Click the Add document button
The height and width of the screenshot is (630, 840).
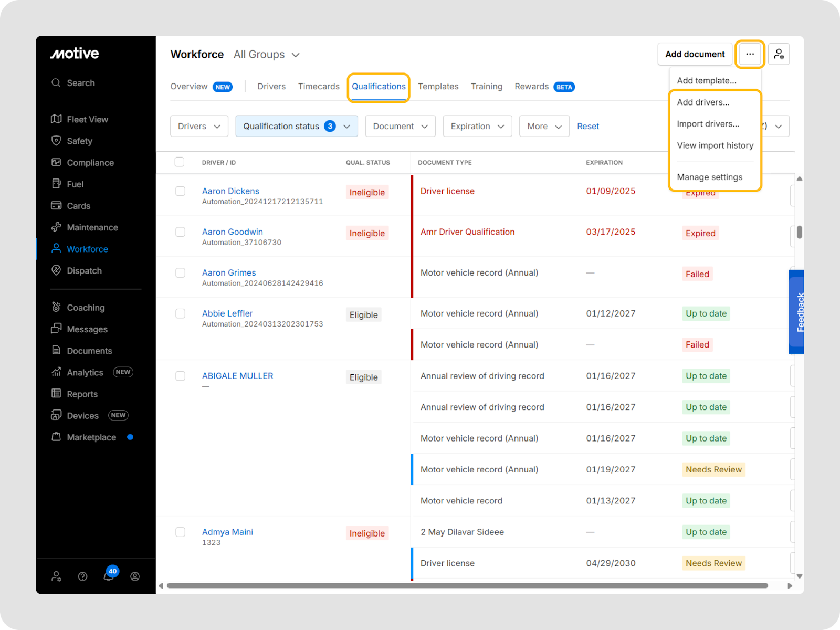click(x=695, y=54)
